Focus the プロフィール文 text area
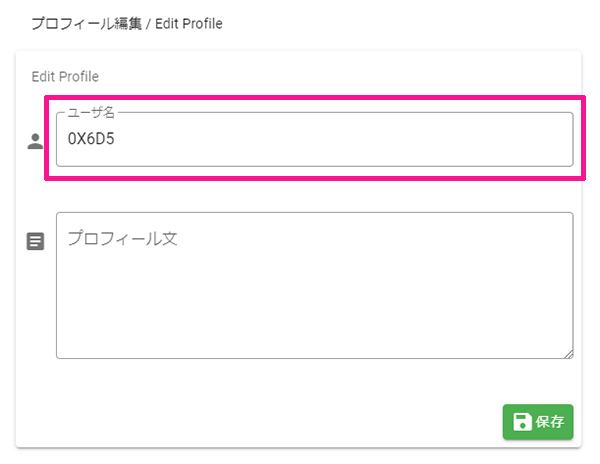The width and height of the screenshot is (600, 464). click(x=315, y=285)
